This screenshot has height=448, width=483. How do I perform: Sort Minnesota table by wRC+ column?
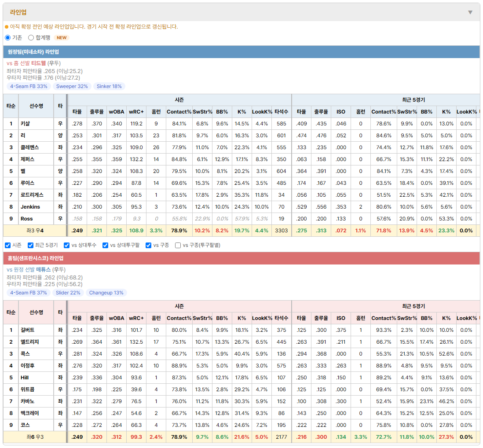coord(136,112)
